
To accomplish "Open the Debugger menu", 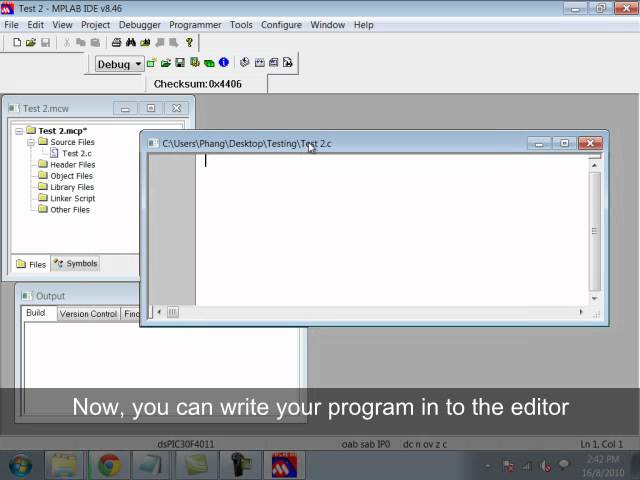I will pyautogui.click(x=140, y=25).
